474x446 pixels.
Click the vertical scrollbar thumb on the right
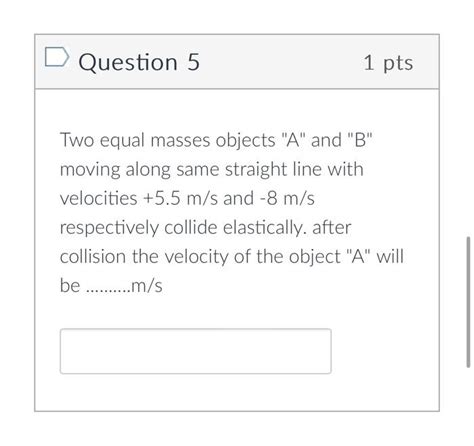point(468,302)
